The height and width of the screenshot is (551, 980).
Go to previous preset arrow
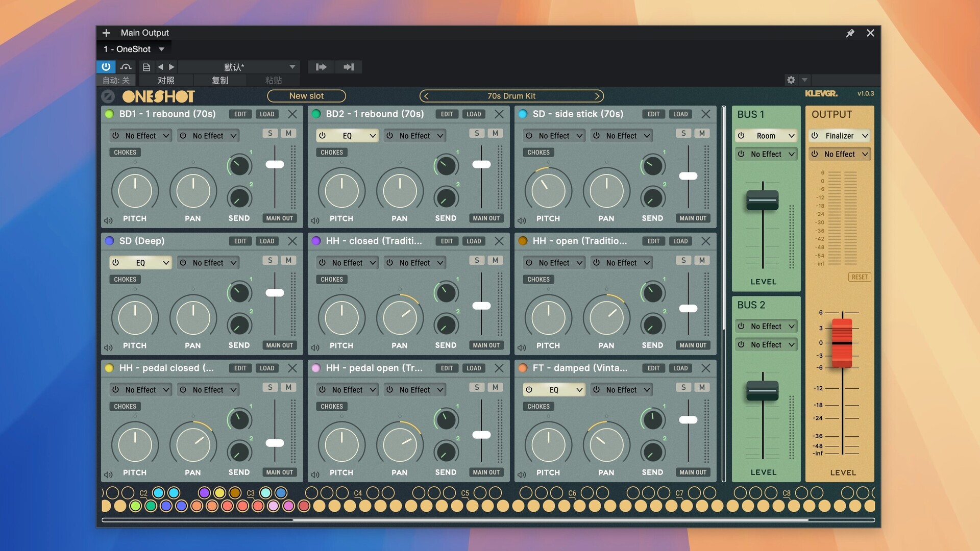coord(160,67)
